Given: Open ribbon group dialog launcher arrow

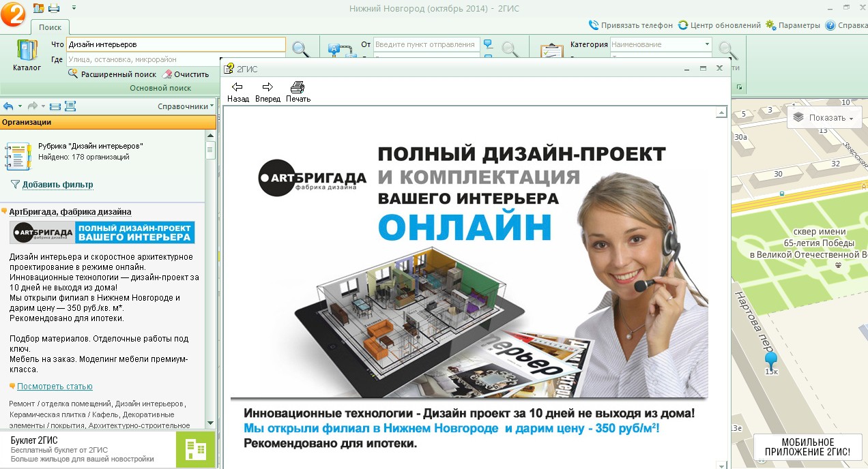Looking at the screenshot, I should tap(739, 87).
